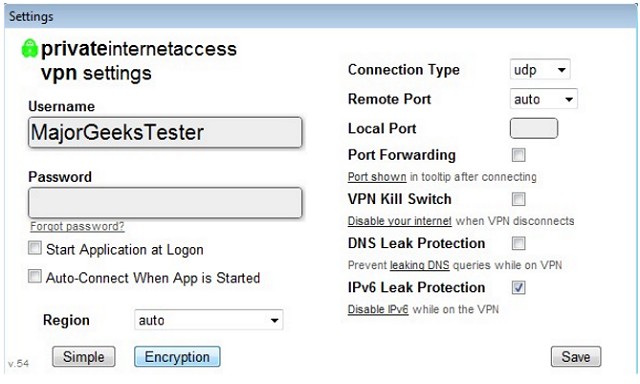
Task: Click into the Local Port field
Action: pyautogui.click(x=534, y=129)
